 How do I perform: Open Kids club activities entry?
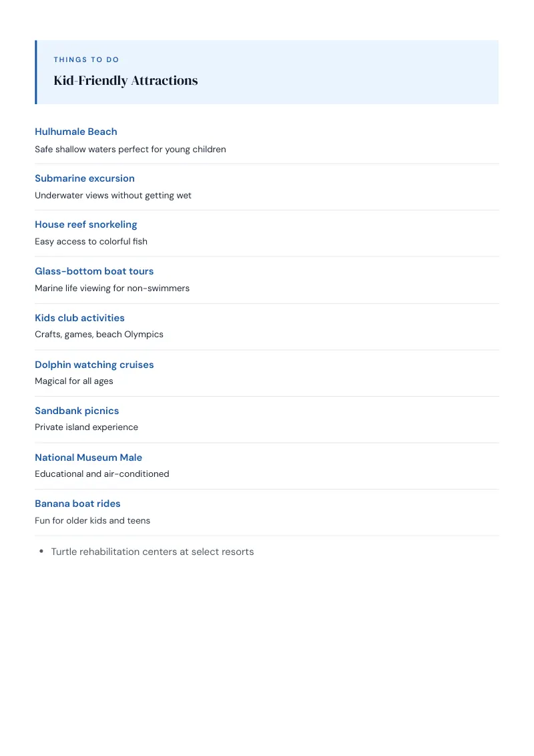(x=79, y=318)
